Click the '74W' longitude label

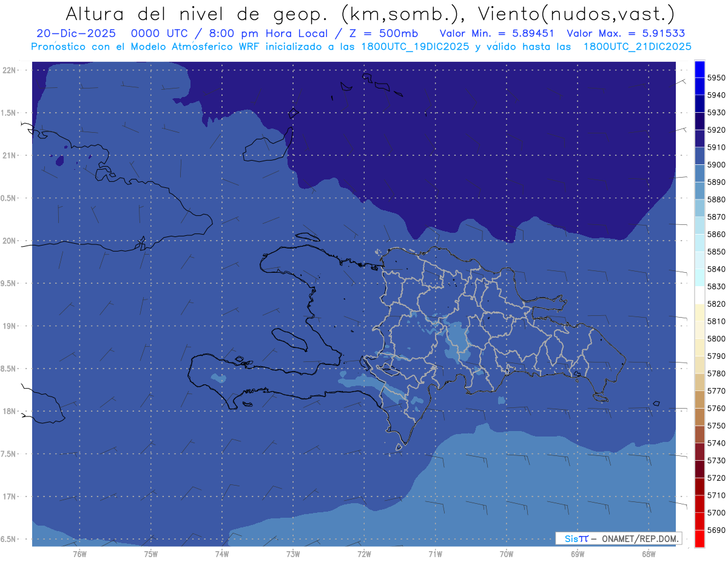221,554
